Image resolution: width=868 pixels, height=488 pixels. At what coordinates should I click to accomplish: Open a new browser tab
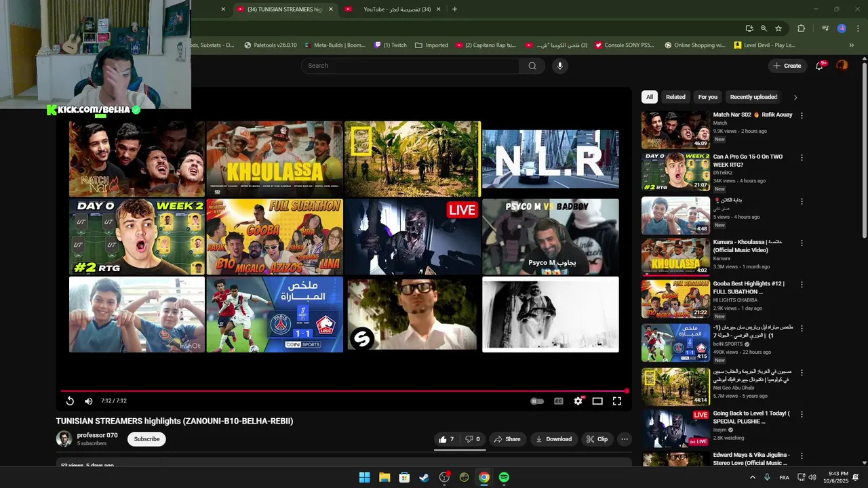point(454,9)
